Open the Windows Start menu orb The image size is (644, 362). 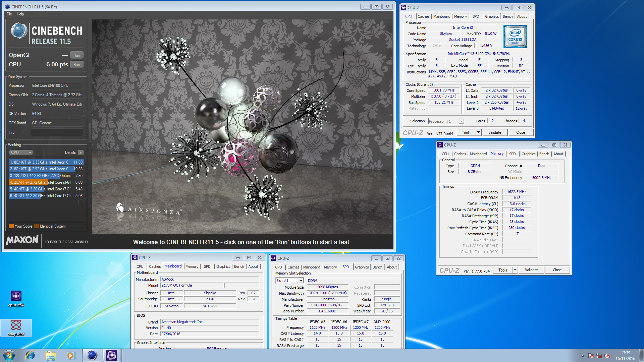[x=9, y=355]
